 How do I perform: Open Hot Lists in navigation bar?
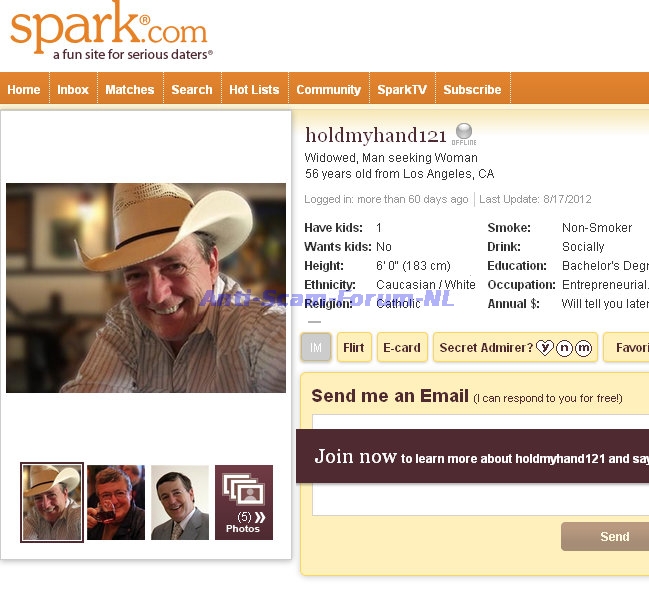click(x=254, y=89)
